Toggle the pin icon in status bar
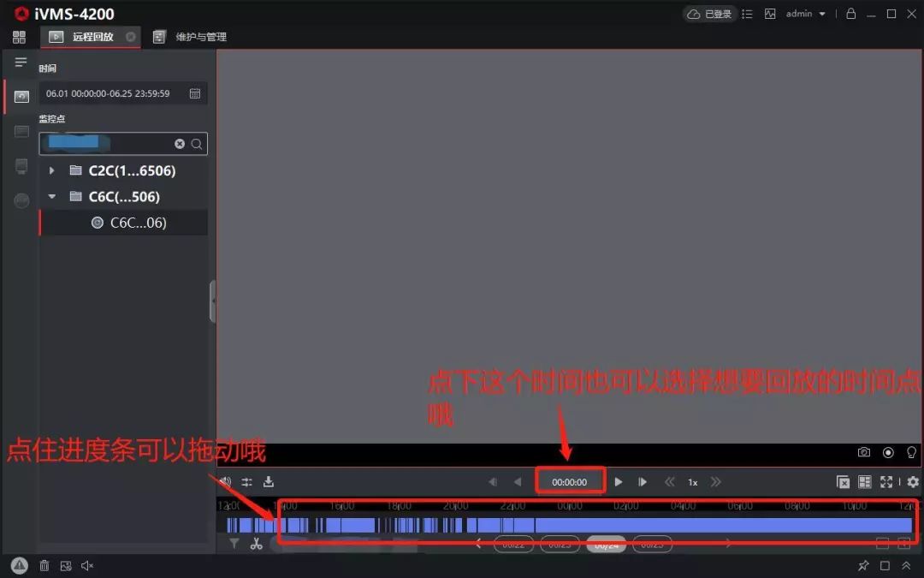 [863, 565]
